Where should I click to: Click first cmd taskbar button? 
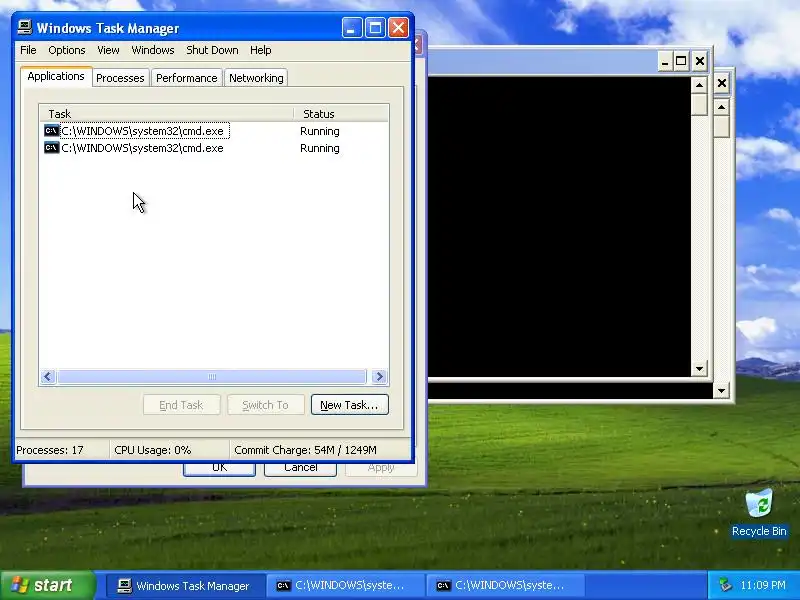pyautogui.click(x=345, y=585)
